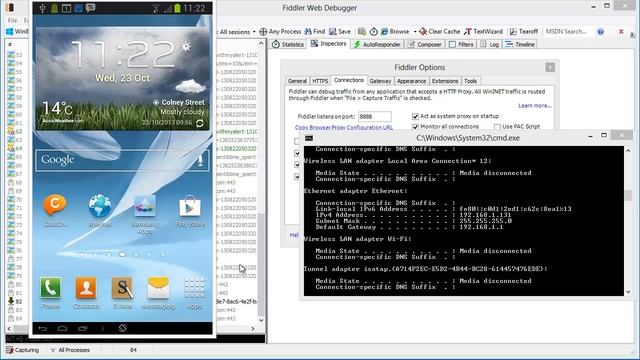Toggle Monitor all connections checkbox
The width and height of the screenshot is (640, 360).
pyautogui.click(x=415, y=127)
